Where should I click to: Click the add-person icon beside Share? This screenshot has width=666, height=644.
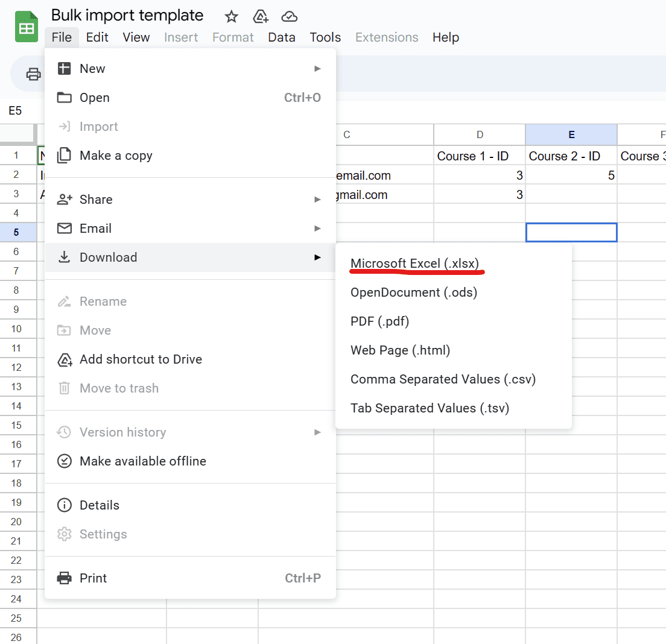pos(64,199)
